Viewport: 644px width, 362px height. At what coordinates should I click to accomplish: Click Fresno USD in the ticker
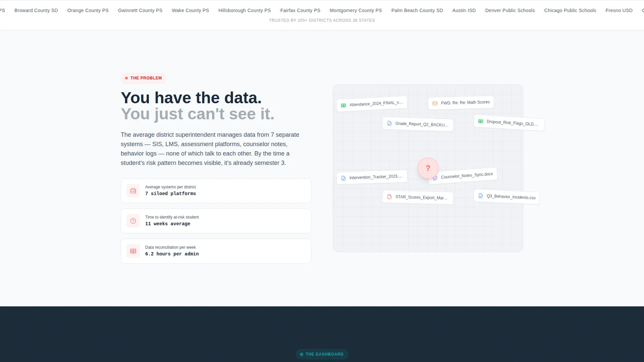click(x=619, y=10)
